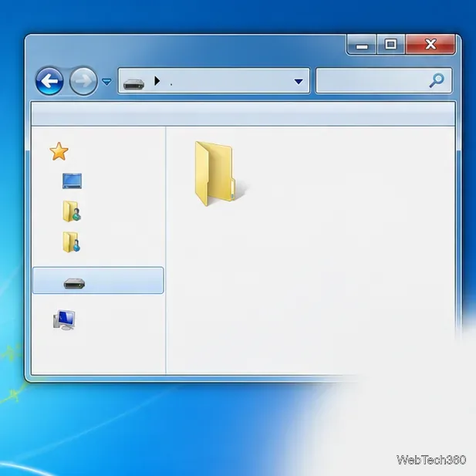
Task: Open the first user folder with green badge
Action: tap(72, 211)
